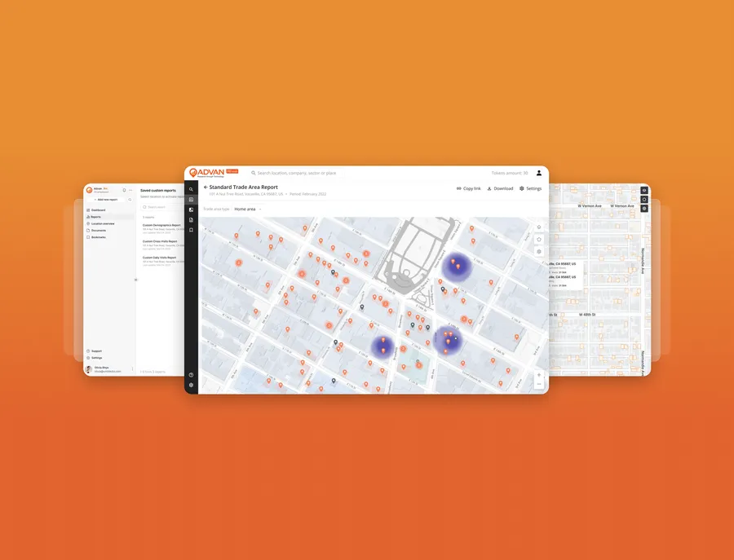Open Custom Cross Visits Report entry
The width and height of the screenshot is (734, 560).
pos(163,244)
